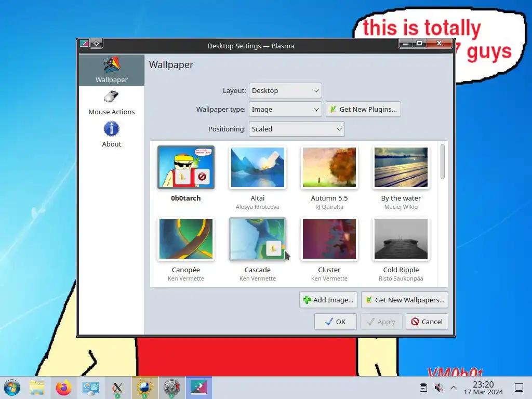Viewport: 532px width, 399px height.
Task: Expand the Layout dropdown showing Desktop
Action: pos(285,90)
